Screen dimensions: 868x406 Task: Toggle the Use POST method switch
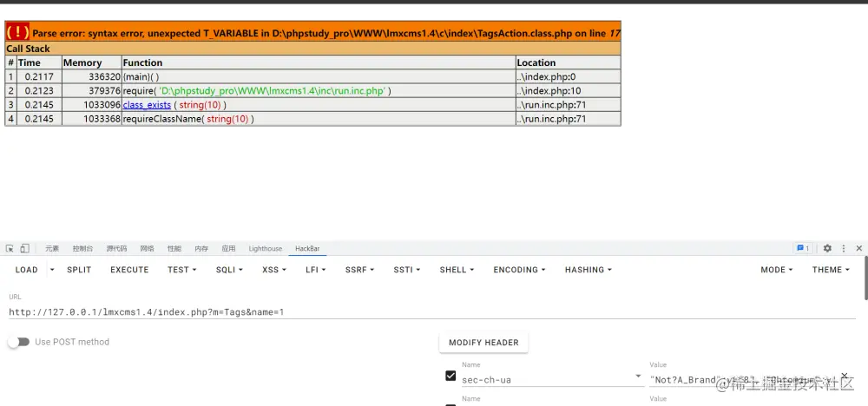point(19,342)
